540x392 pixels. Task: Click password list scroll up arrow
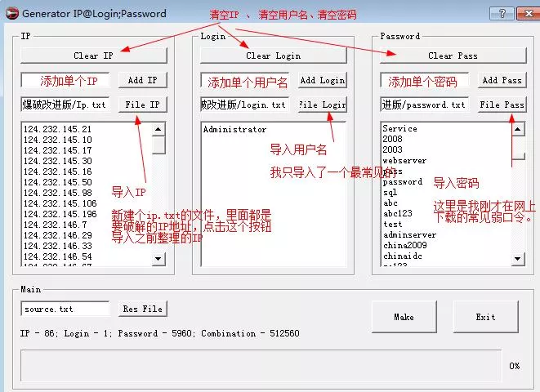(518, 129)
